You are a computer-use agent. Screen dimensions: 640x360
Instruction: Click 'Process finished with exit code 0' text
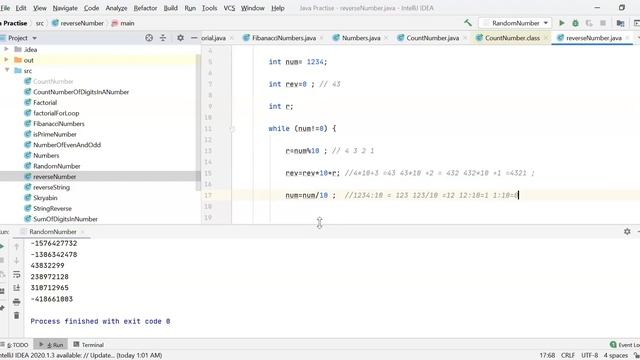click(x=100, y=321)
